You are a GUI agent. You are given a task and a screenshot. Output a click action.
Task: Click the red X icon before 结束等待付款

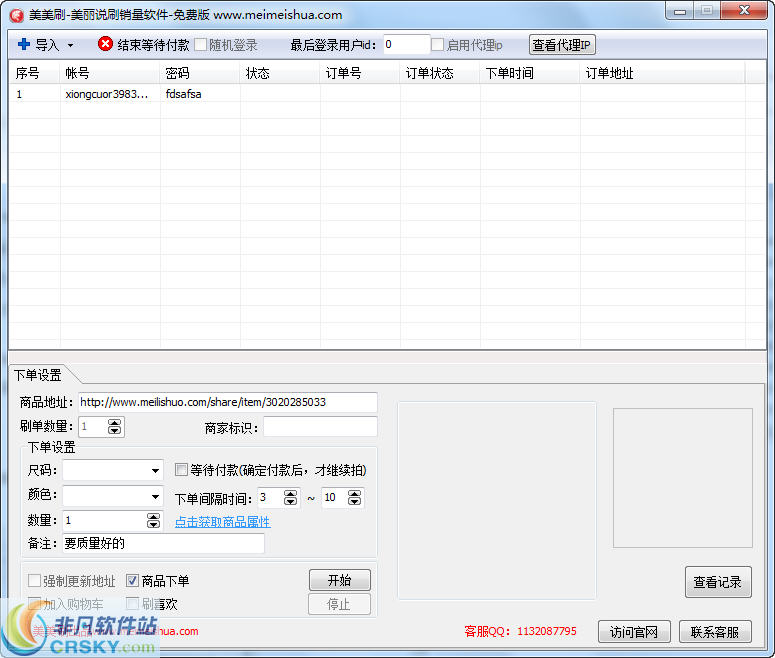[x=105, y=44]
